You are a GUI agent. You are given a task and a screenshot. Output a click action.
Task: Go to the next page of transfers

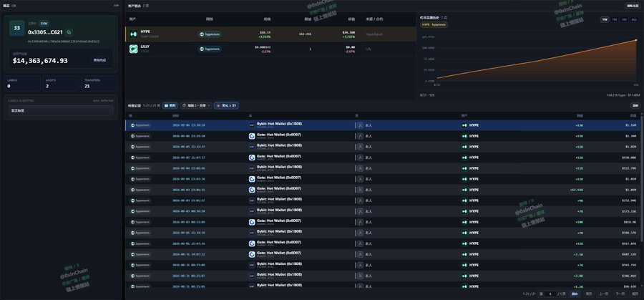point(620,294)
